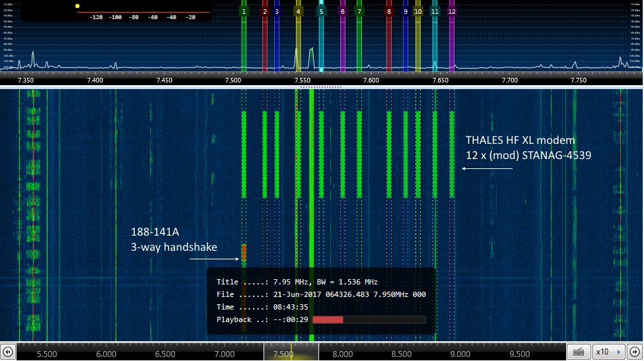
Task: Select yellow receiver marker 4
Action: [298, 11]
